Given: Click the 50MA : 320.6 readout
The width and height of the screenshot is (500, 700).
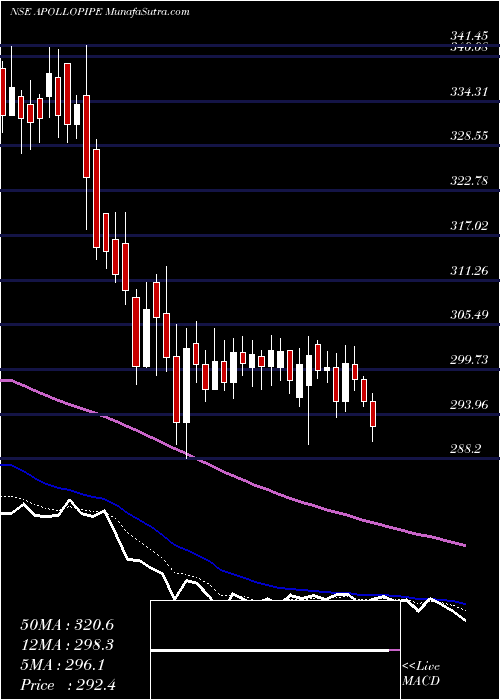Looking at the screenshot, I should 67,625.
